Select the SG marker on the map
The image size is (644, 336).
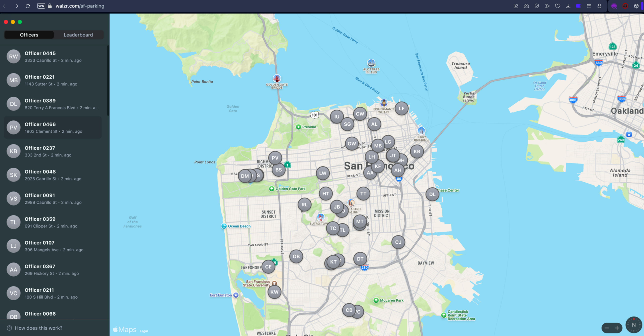pyautogui.click(x=347, y=124)
